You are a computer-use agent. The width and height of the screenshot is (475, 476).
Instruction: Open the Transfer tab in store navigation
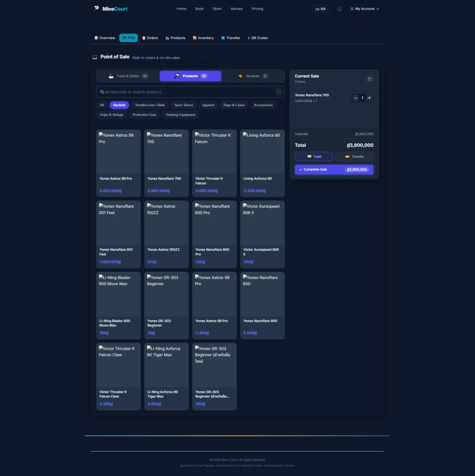[231, 38]
